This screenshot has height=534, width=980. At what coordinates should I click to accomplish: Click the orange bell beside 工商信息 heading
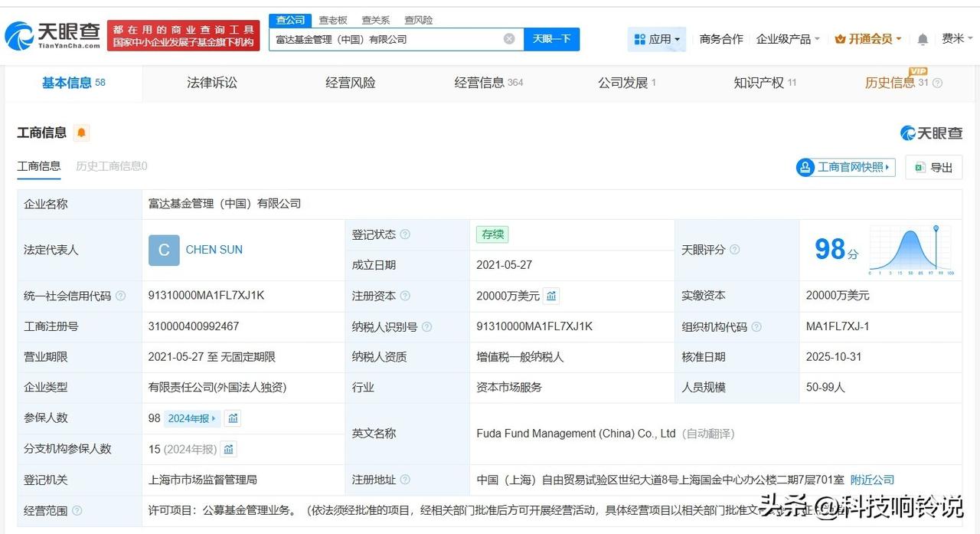[x=81, y=133]
